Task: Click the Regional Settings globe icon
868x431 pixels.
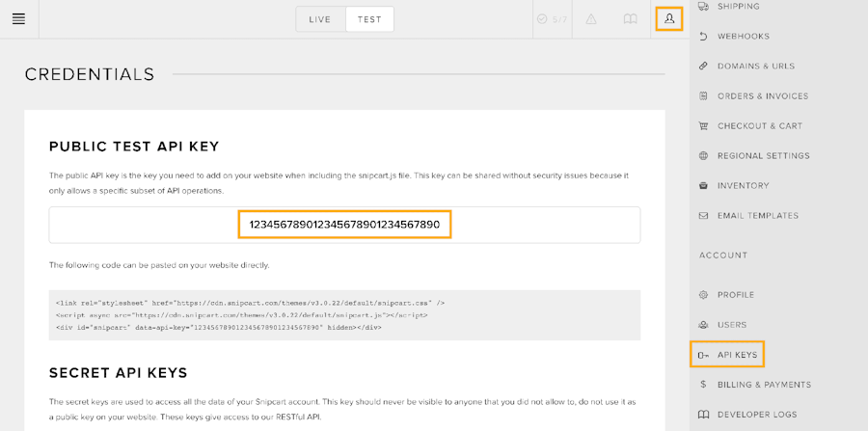Action: point(704,155)
